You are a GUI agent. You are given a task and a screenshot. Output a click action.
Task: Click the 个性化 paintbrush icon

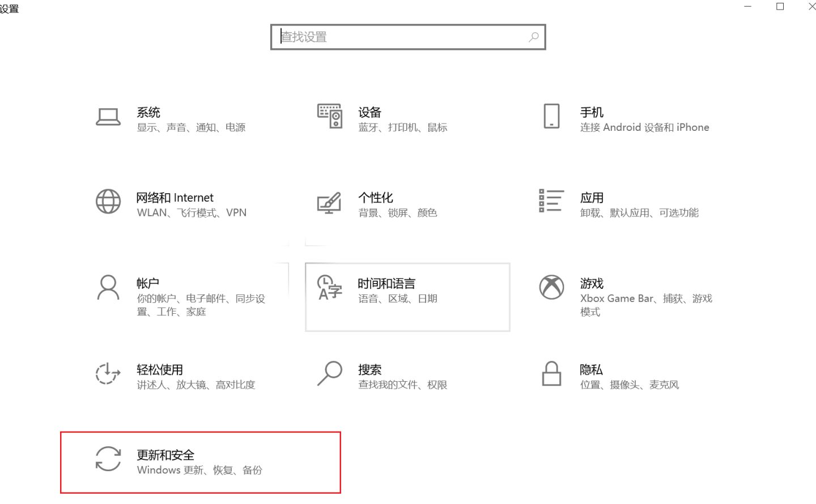pos(329,203)
